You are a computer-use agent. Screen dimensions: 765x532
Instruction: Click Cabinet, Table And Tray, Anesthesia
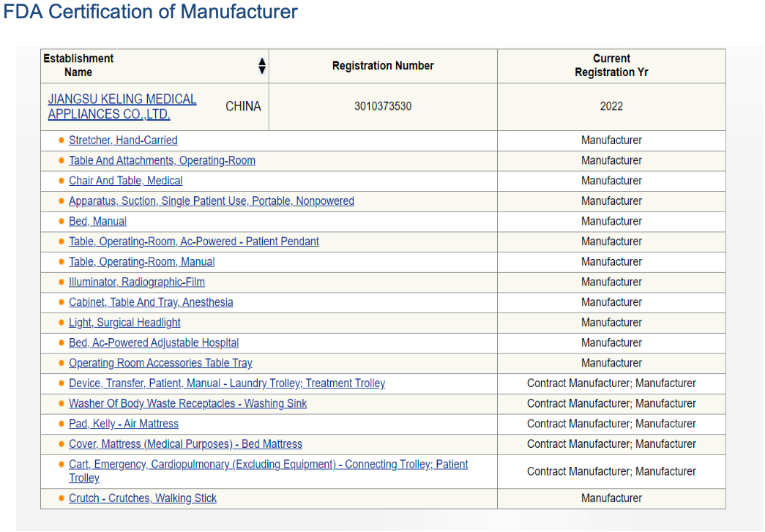tap(151, 302)
